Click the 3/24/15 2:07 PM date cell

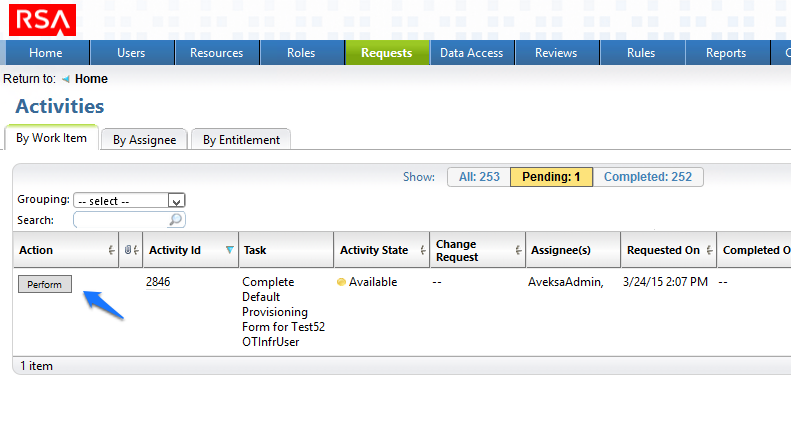pos(665,282)
